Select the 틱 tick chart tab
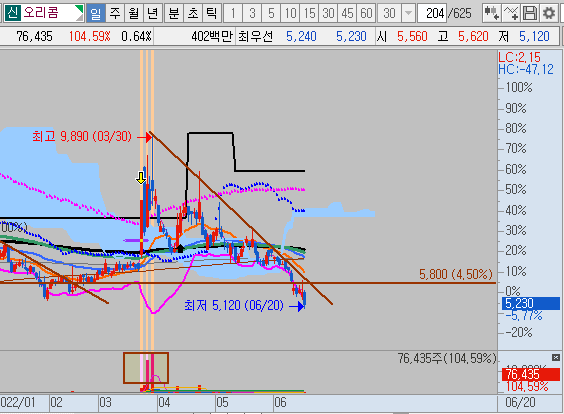Image resolution: width=564 pixels, height=414 pixels. [x=212, y=13]
